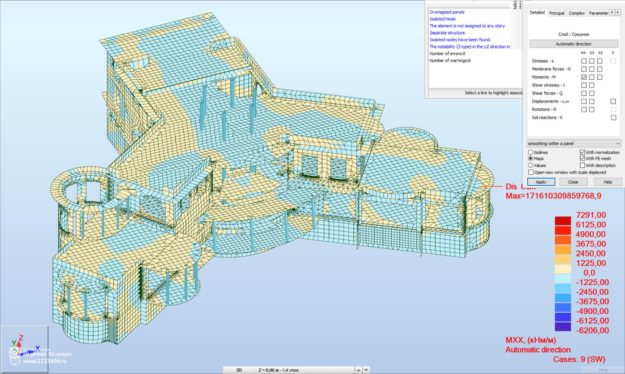The width and height of the screenshot is (625, 374).
Task: Enable Open new window with scale displayed
Action: tap(531, 172)
